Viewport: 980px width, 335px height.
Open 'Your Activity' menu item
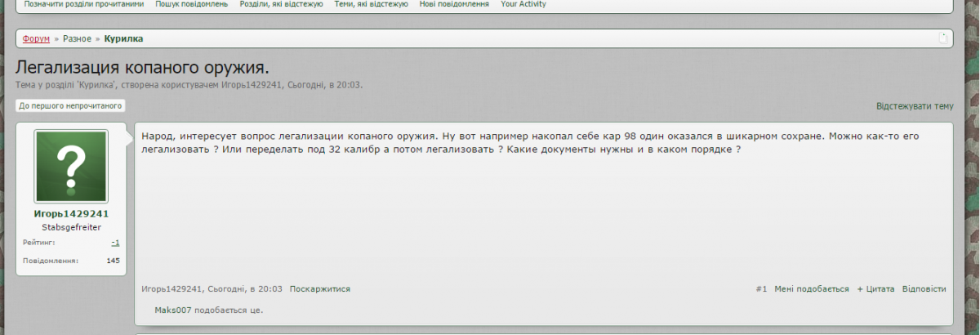pos(523,4)
